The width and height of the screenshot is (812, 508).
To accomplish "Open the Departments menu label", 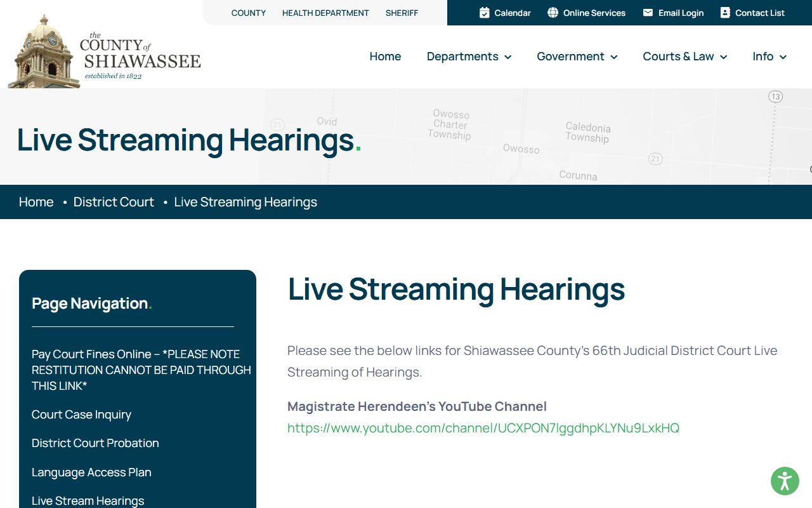I will click(x=462, y=57).
